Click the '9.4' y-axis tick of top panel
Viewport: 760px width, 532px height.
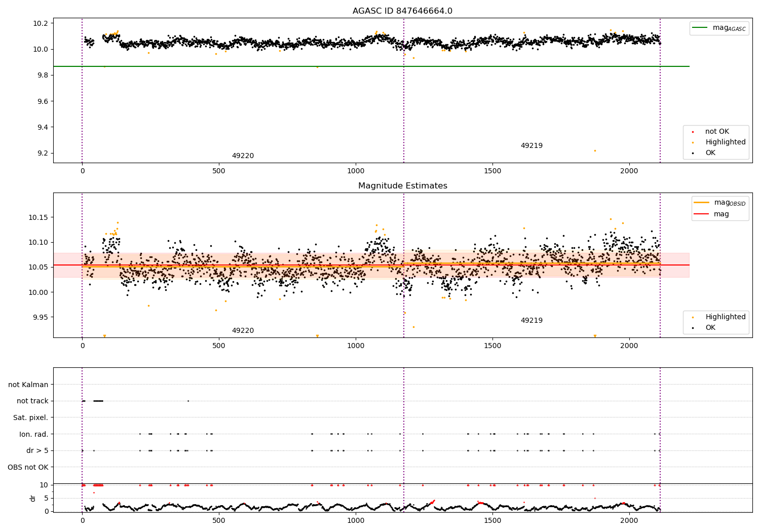43,128
